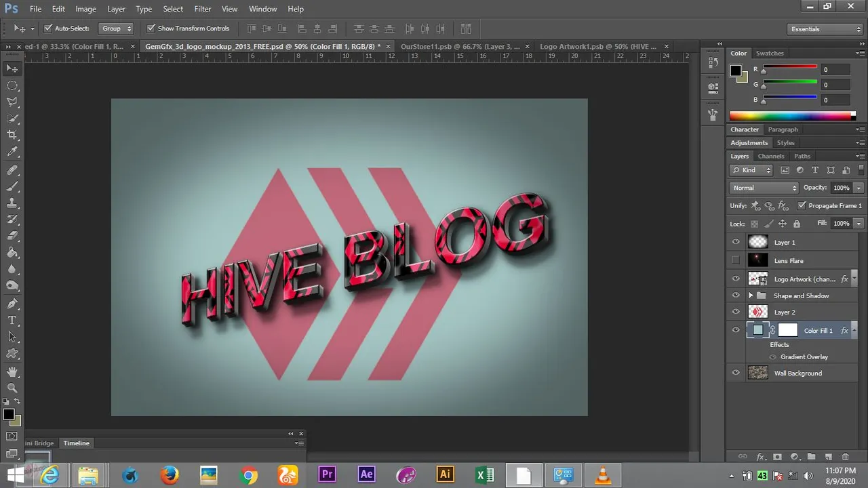The width and height of the screenshot is (868, 488).
Task: Click the link layers icon
Action: 743,457
